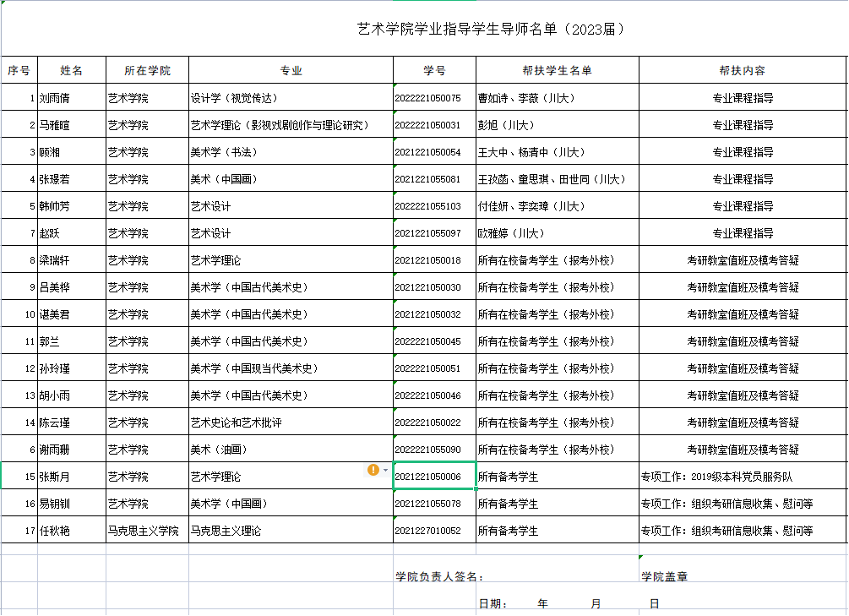Select cell 设计学（视觉传达）
The image size is (849, 616).
pos(291,98)
